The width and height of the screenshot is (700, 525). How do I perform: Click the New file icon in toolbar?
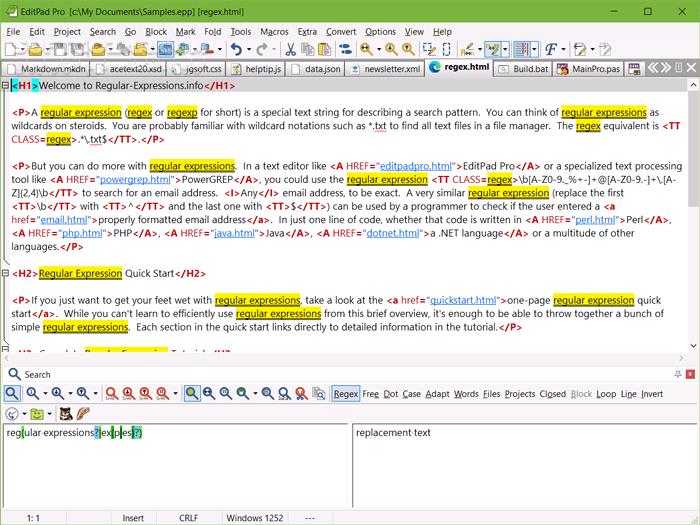click(x=11, y=49)
